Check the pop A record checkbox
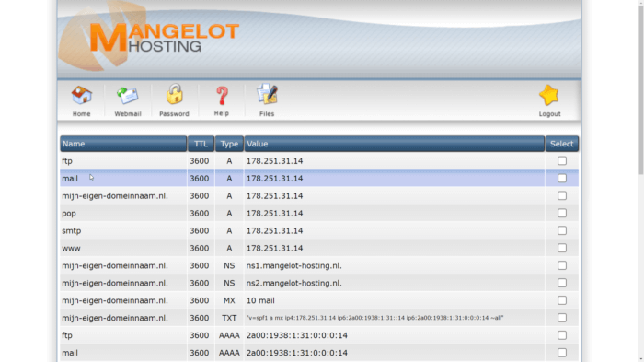644x362 pixels. pyautogui.click(x=562, y=213)
